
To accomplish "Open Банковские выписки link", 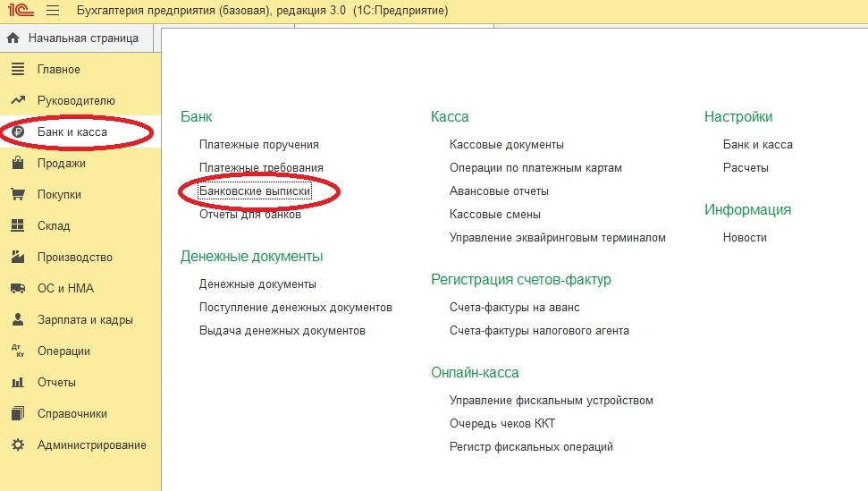I will pos(255,191).
